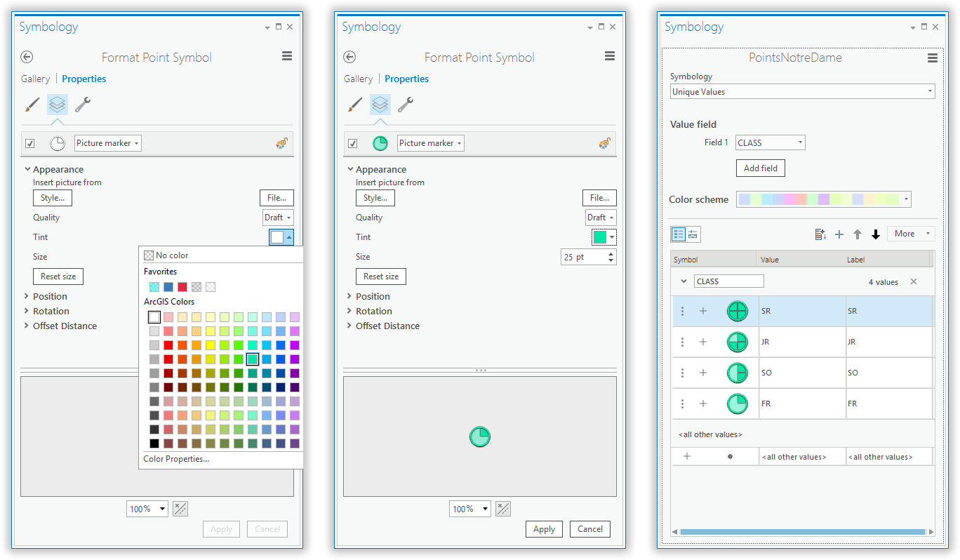Click the plus icon in the JR row
The height and width of the screenshot is (560, 960).
[703, 342]
